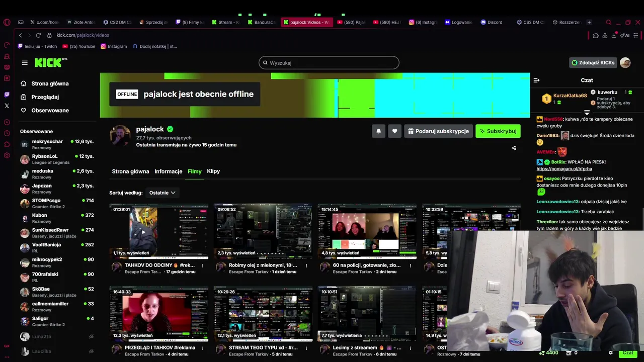Click the KICK logo
The image size is (644, 362).
(x=51, y=62)
